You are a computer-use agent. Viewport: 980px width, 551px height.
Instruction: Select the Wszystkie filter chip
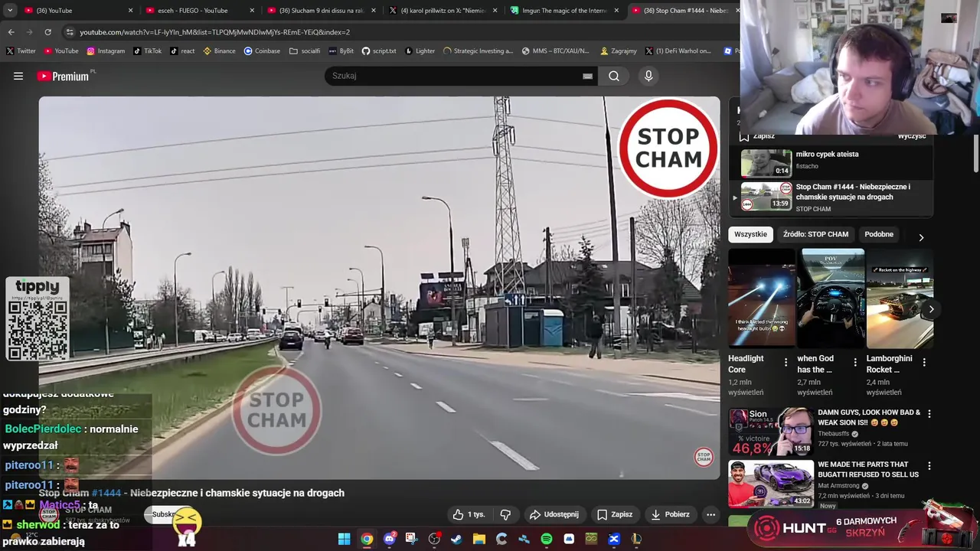click(x=750, y=234)
